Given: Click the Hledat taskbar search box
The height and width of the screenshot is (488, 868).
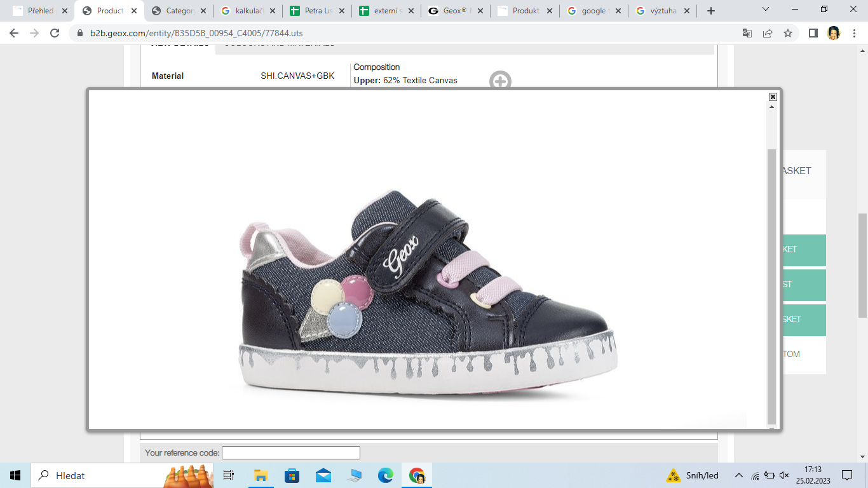Looking at the screenshot, I should pyautogui.click(x=122, y=475).
